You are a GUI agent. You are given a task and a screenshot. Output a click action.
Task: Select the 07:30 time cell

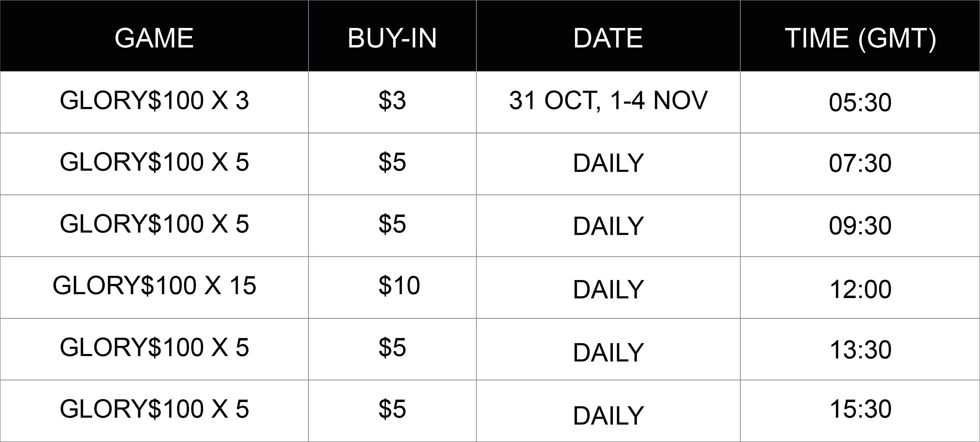coord(860,164)
